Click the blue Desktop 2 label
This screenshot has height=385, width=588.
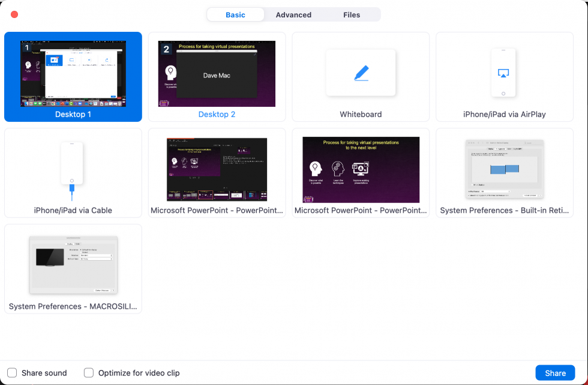tap(217, 114)
